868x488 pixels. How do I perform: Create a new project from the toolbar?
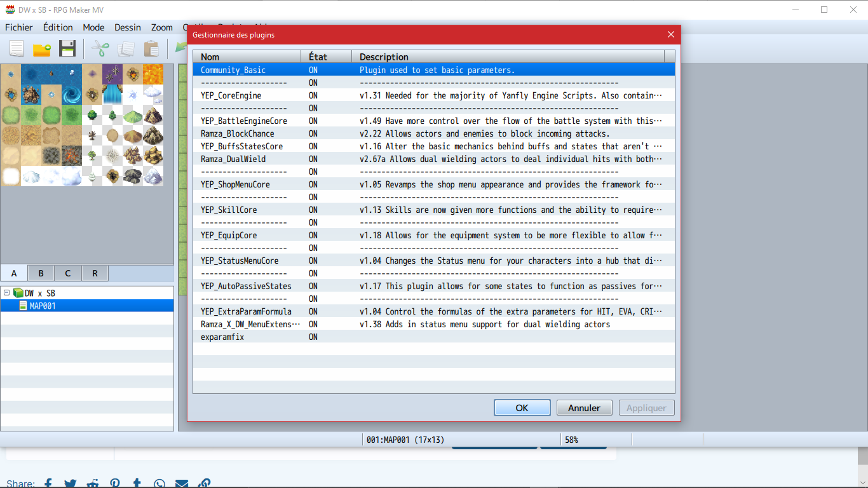point(17,48)
